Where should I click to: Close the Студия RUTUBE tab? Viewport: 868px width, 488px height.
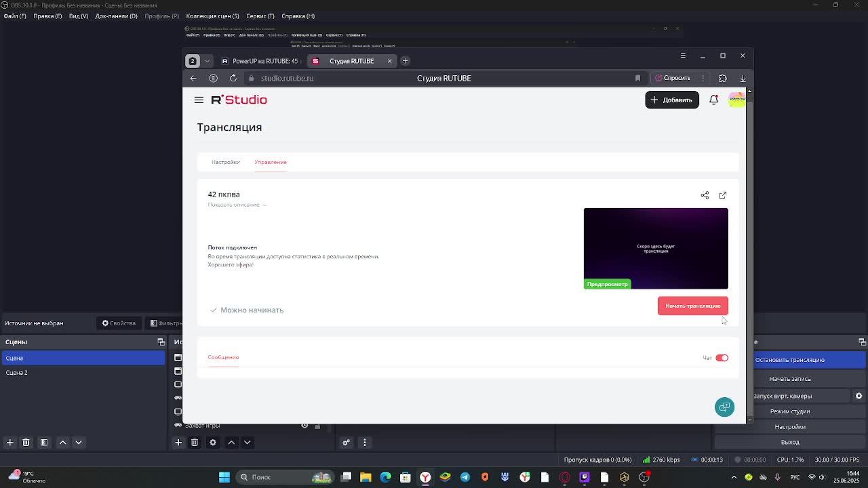click(x=389, y=61)
